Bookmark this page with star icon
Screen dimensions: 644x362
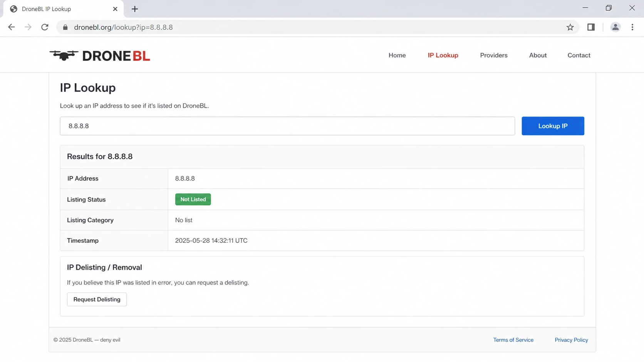570,27
